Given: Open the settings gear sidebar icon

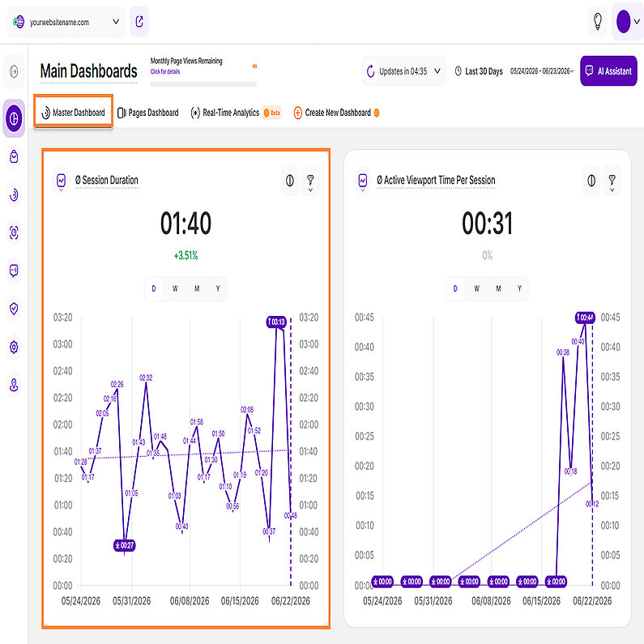Looking at the screenshot, I should 14,347.
